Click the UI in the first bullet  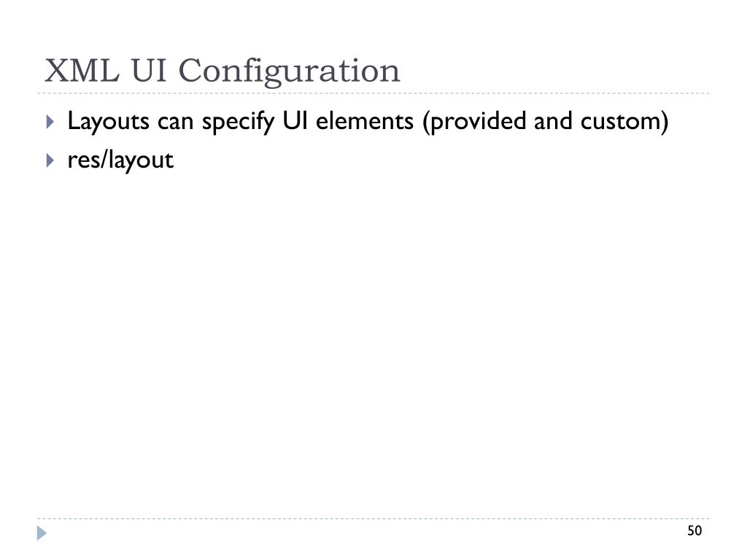(295, 120)
